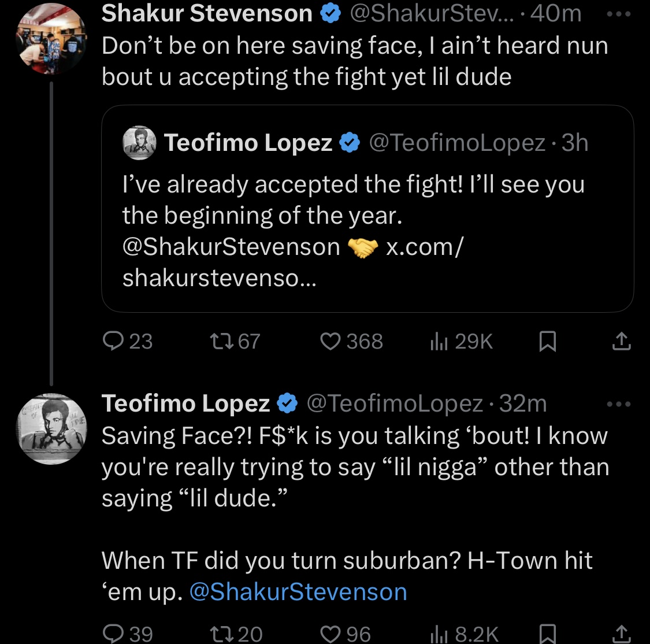
Task: Open Teofimo Lopez name on reply tweet
Action: pos(186,404)
